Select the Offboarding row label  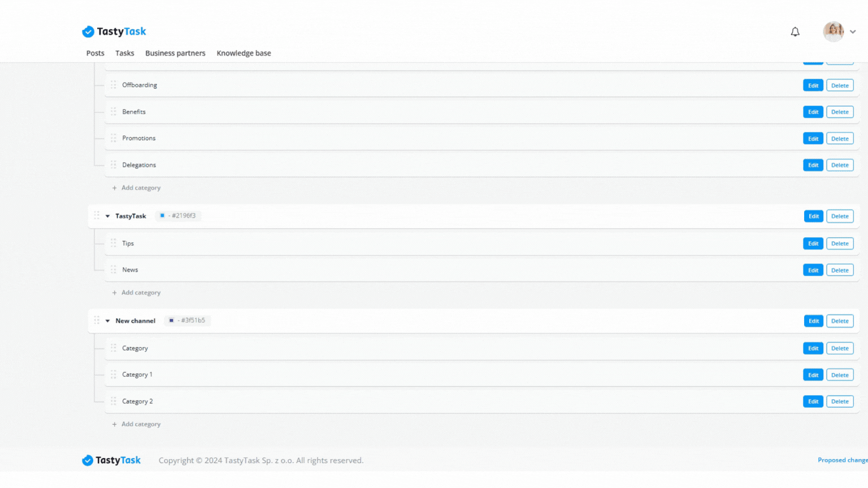click(x=140, y=85)
